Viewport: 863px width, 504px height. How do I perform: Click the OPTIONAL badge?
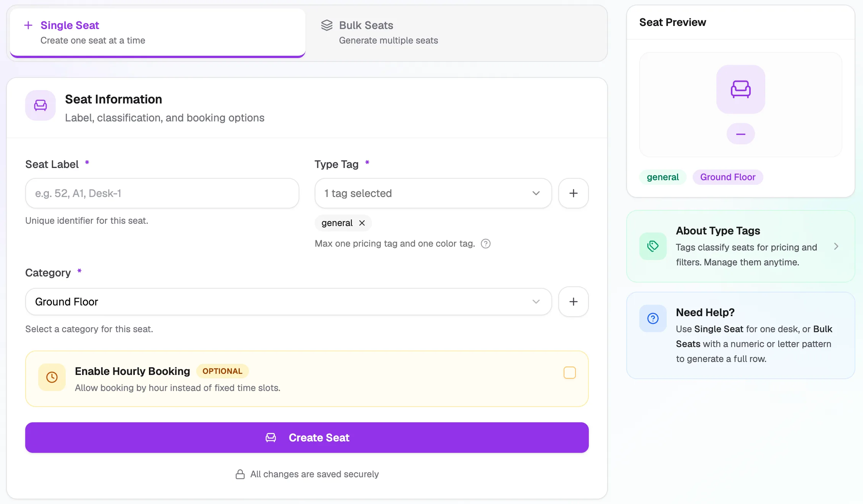(223, 371)
